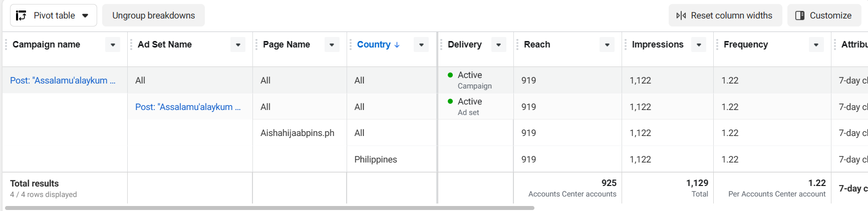868x211 pixels.
Task: Open the campaign link in the first row
Action: tap(63, 80)
